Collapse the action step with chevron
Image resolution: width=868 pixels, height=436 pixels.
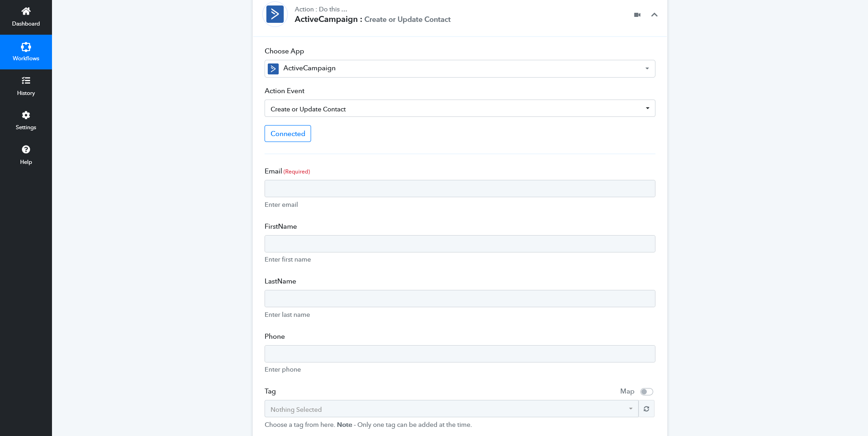(x=654, y=15)
